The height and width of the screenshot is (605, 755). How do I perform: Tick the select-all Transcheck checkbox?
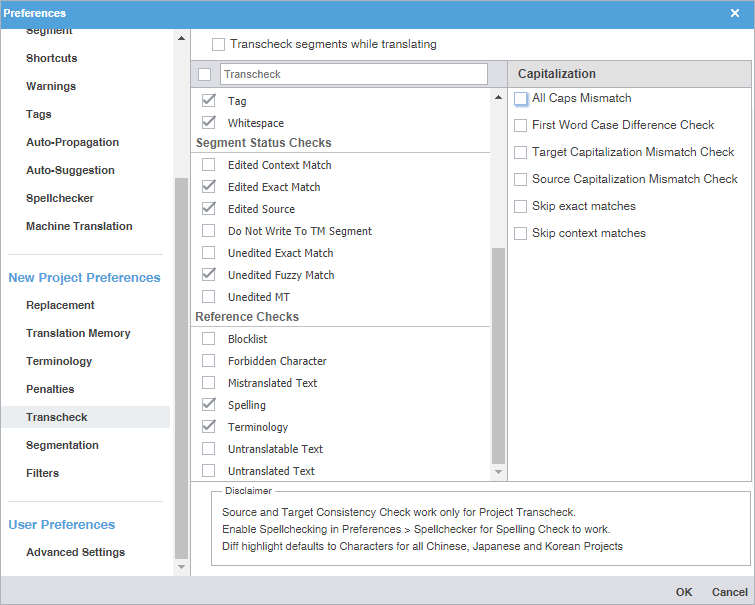[x=205, y=75]
